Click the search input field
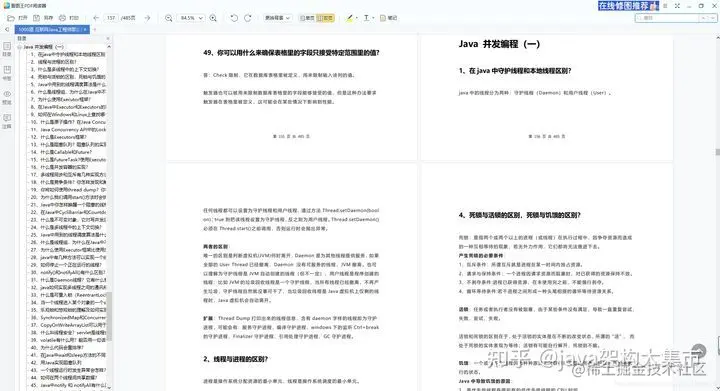 tap(667, 18)
